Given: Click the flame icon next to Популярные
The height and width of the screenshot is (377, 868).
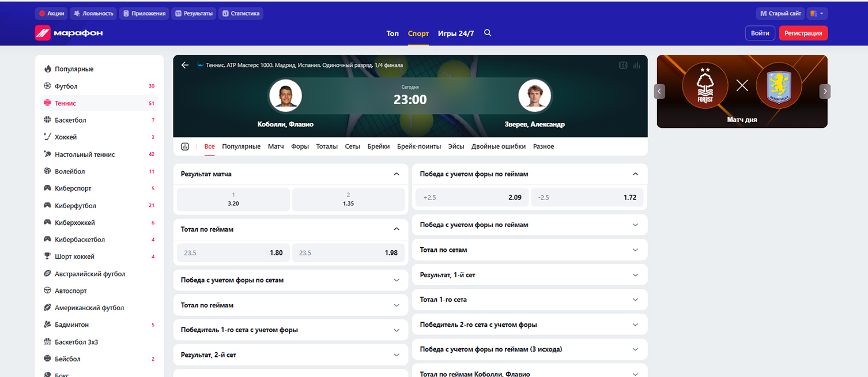Looking at the screenshot, I should 47,69.
